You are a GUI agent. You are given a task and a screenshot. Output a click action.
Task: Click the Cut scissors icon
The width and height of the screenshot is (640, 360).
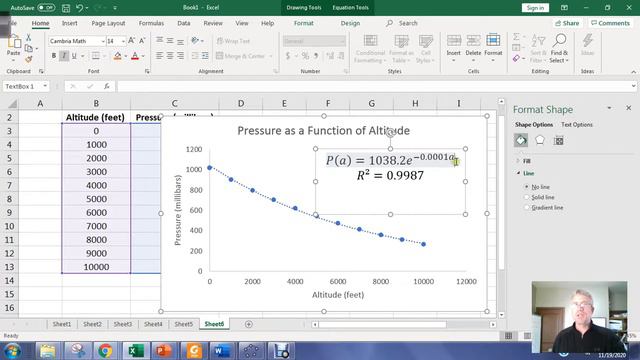[x=29, y=38]
